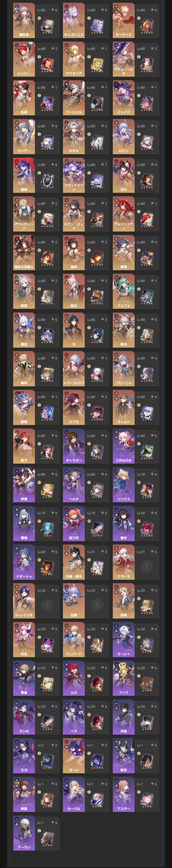The image size is (172, 868).
Task: Click the Lv.78 label beside リンクス
Action: point(141,474)
